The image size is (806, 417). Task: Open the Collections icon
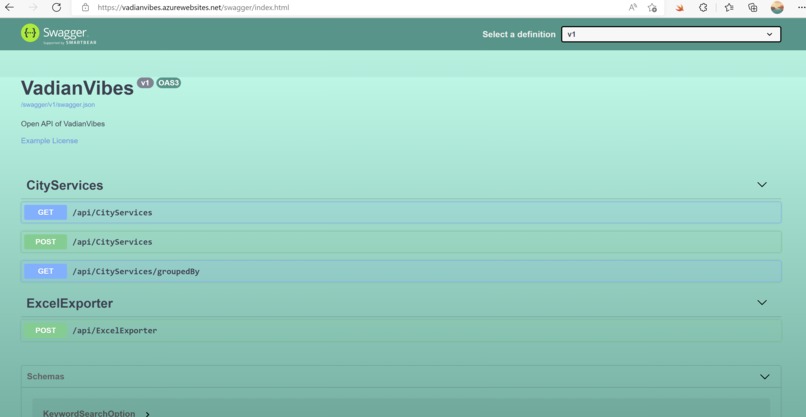tap(753, 8)
